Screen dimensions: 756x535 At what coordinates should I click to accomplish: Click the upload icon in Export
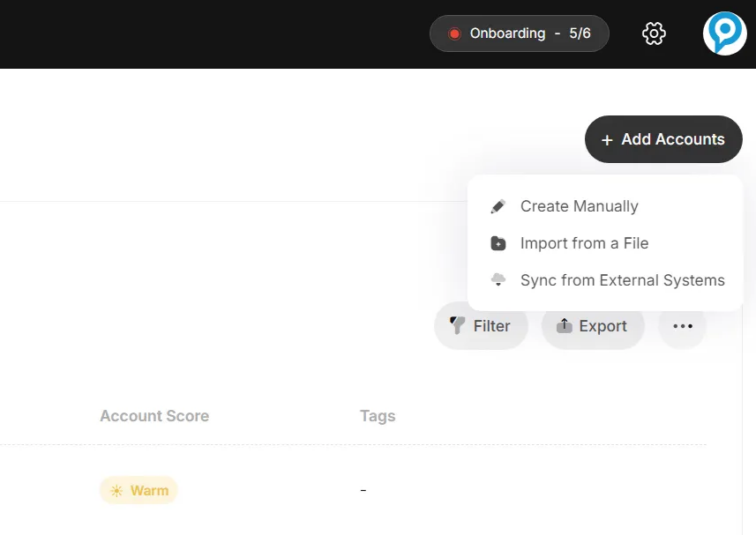pos(564,325)
